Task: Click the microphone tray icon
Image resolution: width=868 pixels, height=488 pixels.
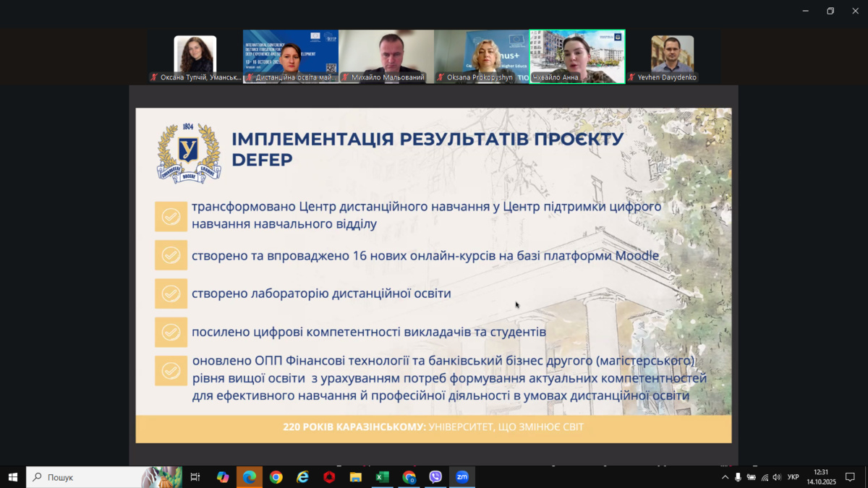Action: (x=738, y=477)
